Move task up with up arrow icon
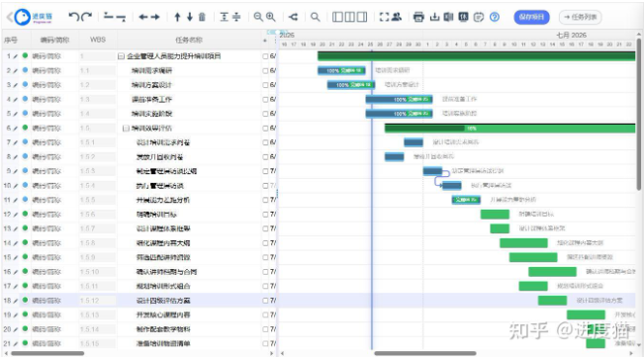 (177, 17)
